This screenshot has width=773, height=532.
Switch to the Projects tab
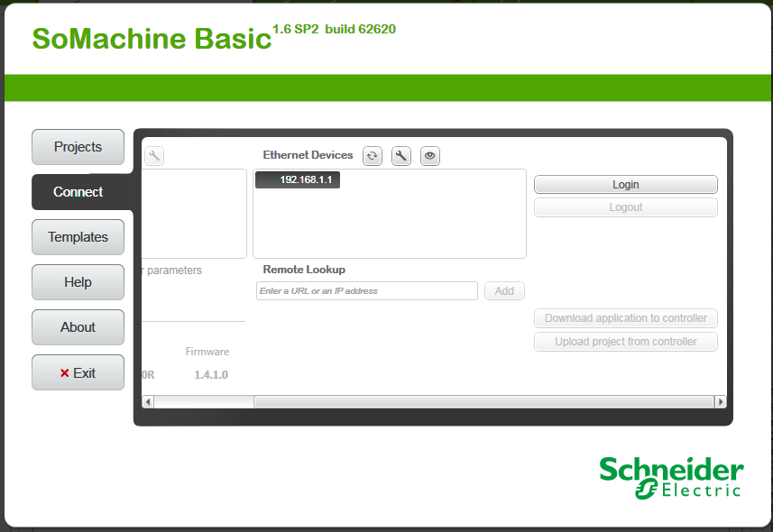click(x=78, y=146)
